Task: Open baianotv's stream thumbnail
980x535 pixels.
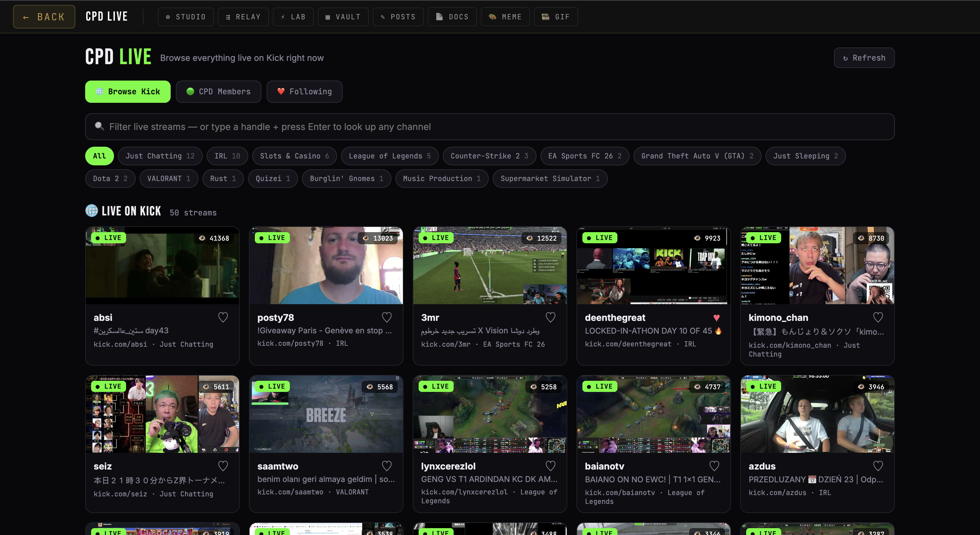Action: 653,414
